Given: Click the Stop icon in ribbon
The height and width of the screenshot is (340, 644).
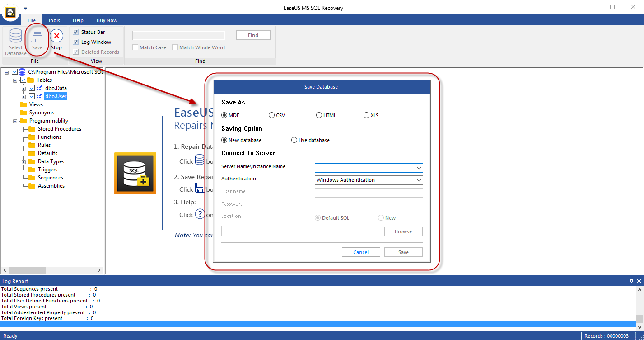Looking at the screenshot, I should [56, 36].
